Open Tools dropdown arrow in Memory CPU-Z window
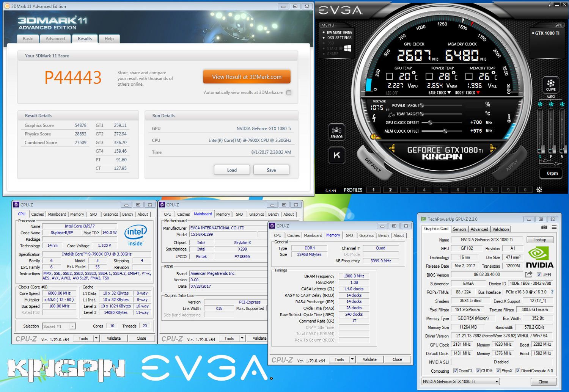Viewport: 569px width, 392px height. coord(352,359)
